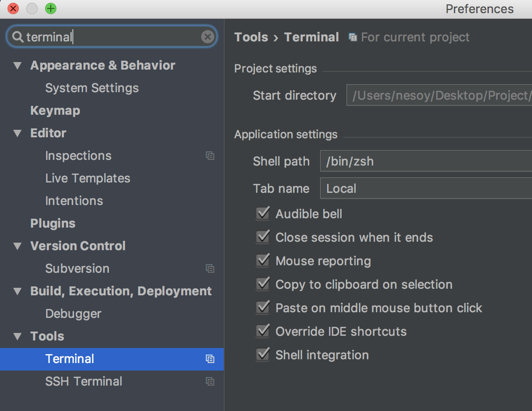Click project-level icon beside SSH Terminal
532x411 pixels.
(x=210, y=381)
